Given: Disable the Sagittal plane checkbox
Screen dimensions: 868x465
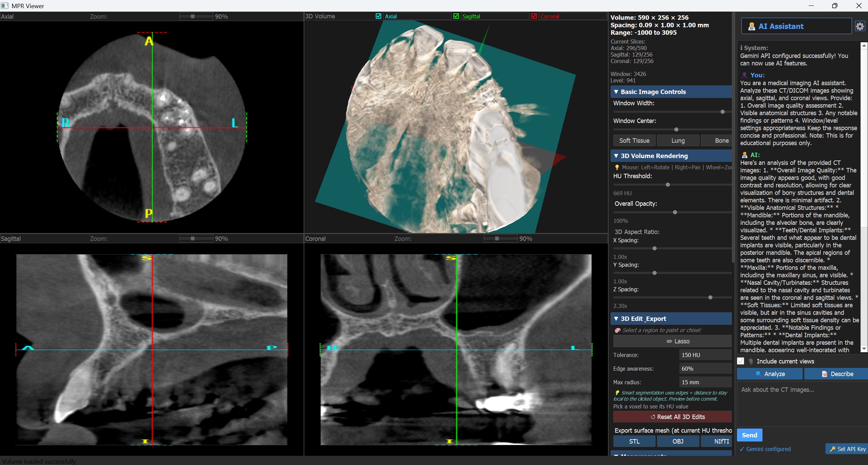Looking at the screenshot, I should [456, 16].
